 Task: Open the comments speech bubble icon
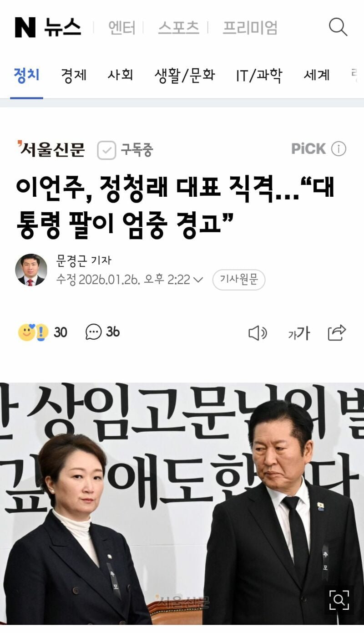pyautogui.click(x=93, y=332)
